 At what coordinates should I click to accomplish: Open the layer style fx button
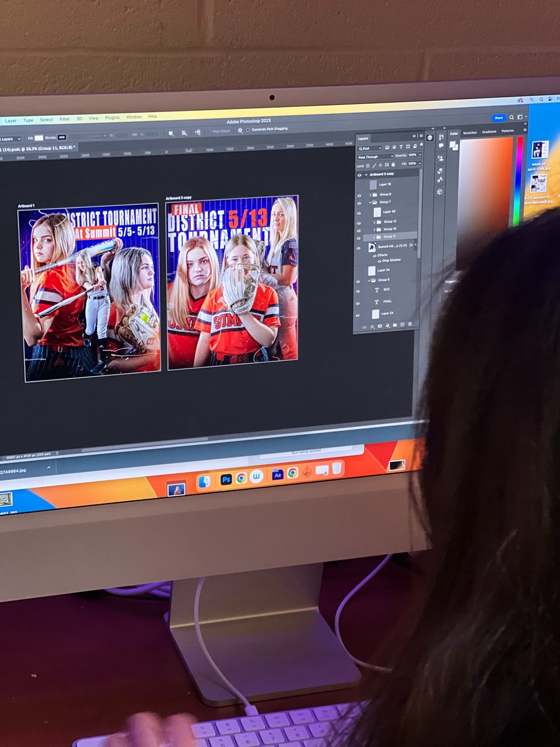tap(372, 326)
